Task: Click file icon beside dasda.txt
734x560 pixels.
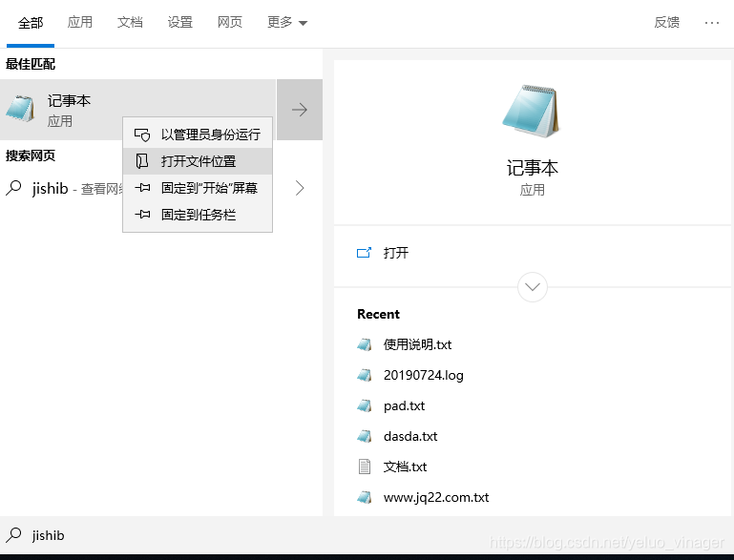Action: [365, 436]
